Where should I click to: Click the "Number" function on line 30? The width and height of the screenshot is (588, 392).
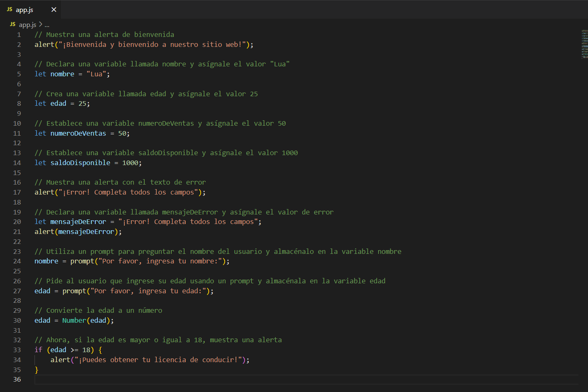coord(74,320)
